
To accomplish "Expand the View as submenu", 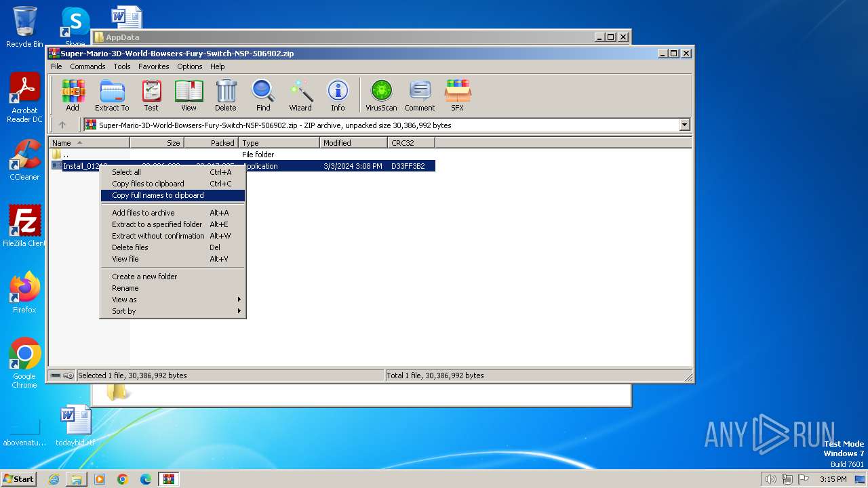I will coord(173,300).
